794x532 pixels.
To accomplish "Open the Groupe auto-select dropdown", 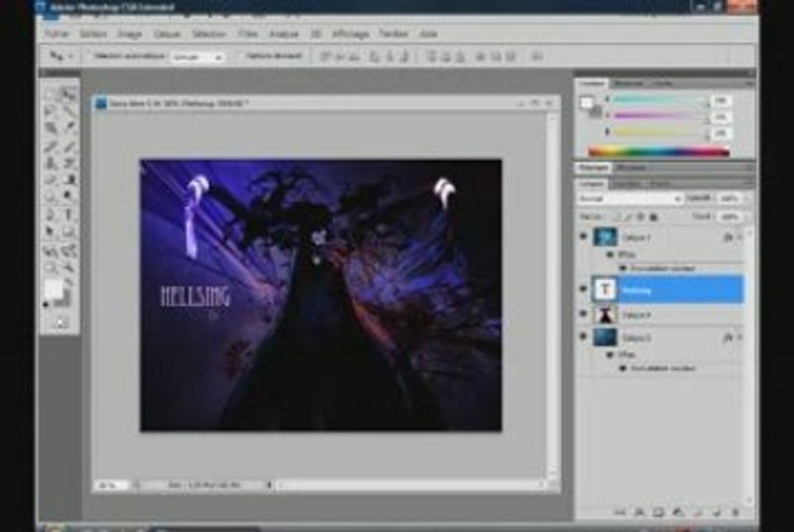I will point(197,57).
